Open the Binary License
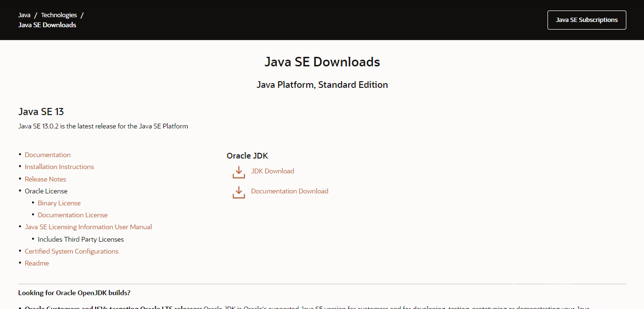The width and height of the screenshot is (644, 309). pyautogui.click(x=59, y=202)
